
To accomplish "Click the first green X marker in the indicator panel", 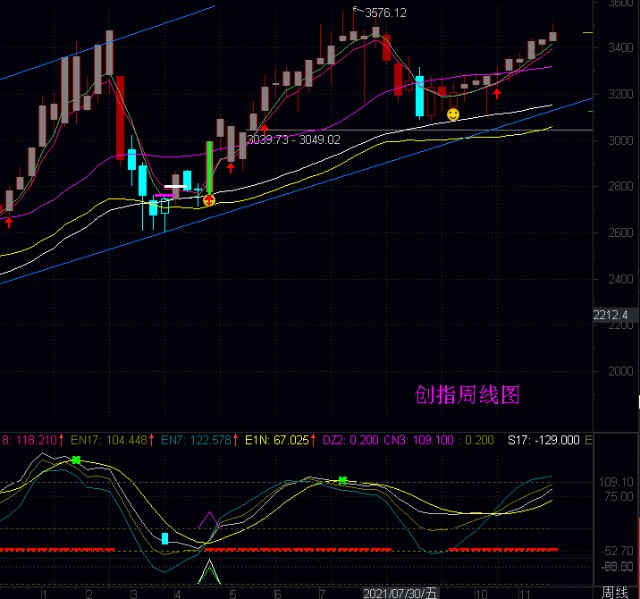I will click(76, 460).
